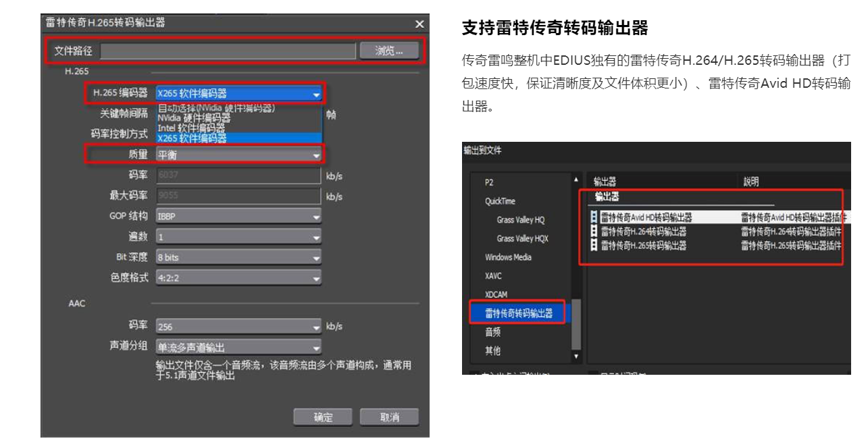This screenshot has height=445, width=868.
Task: Select QuickTime category
Action: [x=501, y=201]
